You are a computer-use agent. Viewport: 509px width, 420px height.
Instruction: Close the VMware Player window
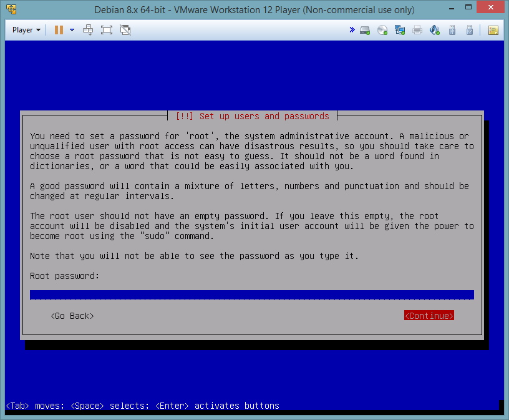(x=490, y=7)
